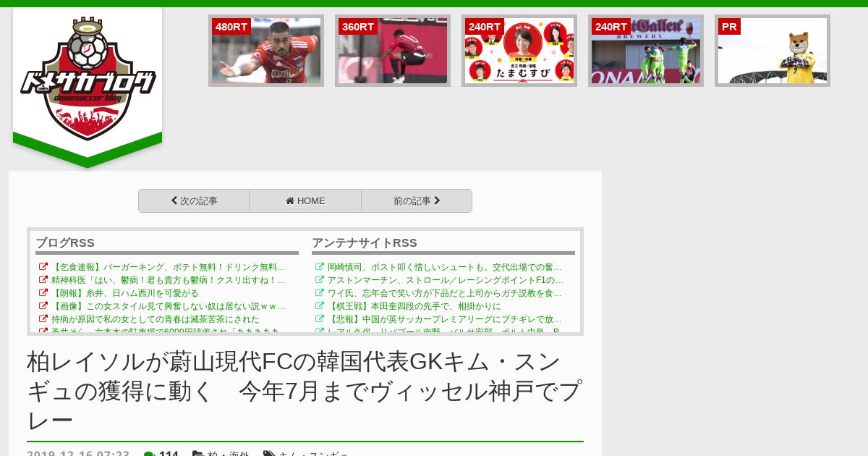Open アストンマーチン、ストロール antenna link
The width and height of the screenshot is (868, 456).
(445, 280)
